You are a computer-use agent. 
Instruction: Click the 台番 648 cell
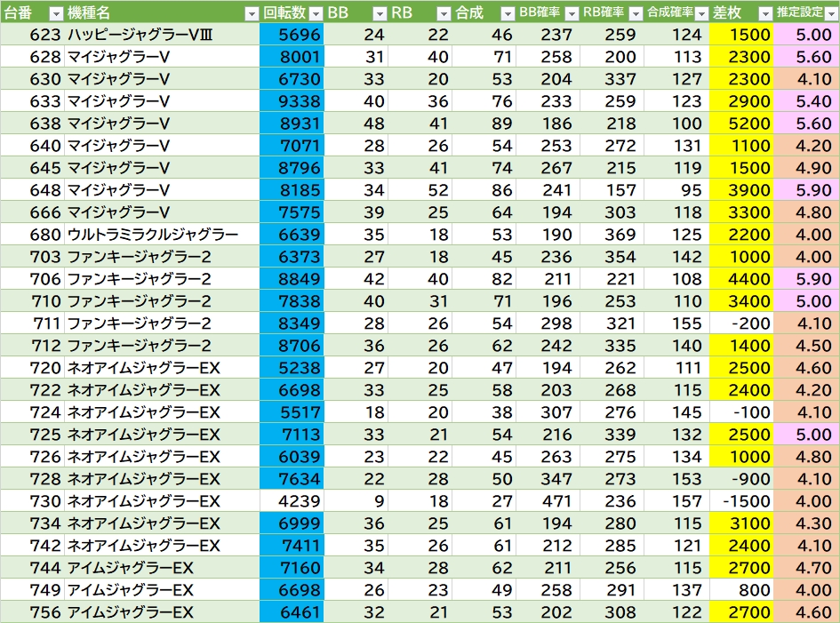(32, 190)
